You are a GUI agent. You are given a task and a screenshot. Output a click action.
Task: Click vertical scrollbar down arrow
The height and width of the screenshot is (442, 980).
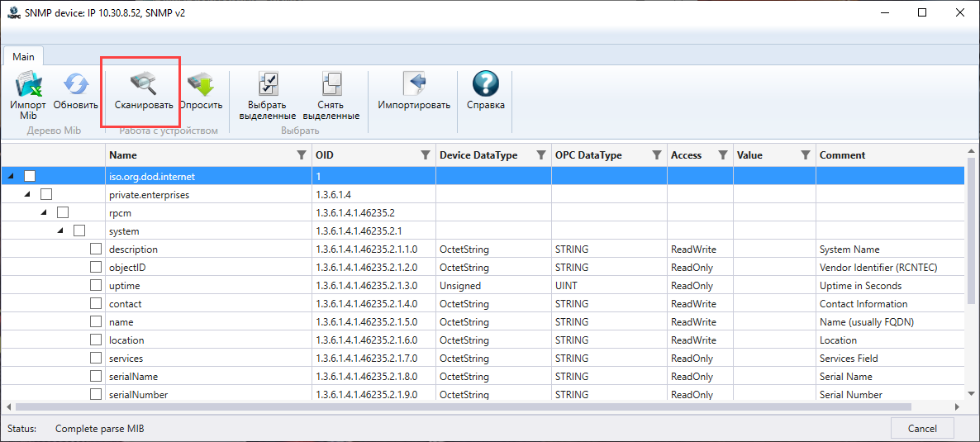tap(971, 393)
